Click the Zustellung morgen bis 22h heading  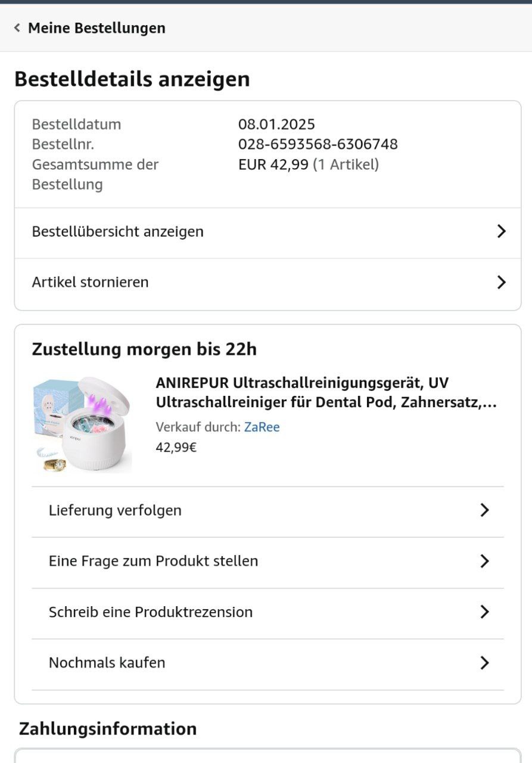(x=144, y=349)
